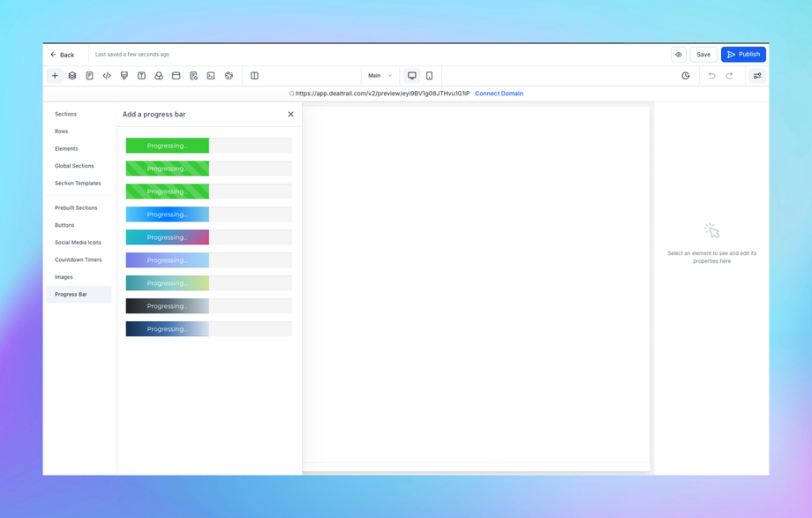Screen dimensions: 812x518
Task: Click the Connect Domain link
Action: [x=499, y=94]
